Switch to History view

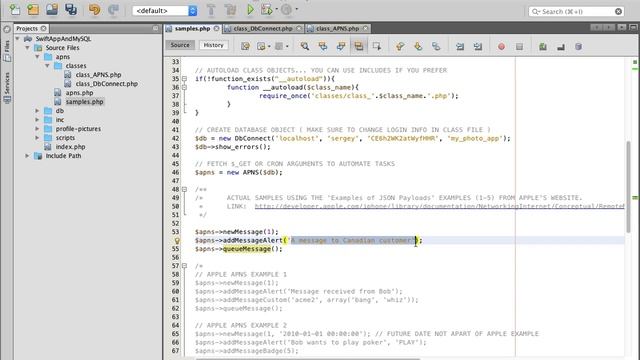pyautogui.click(x=213, y=45)
